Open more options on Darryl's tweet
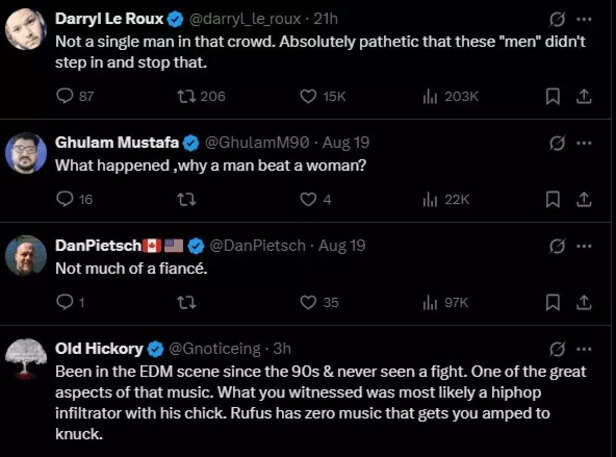This screenshot has width=616, height=457. click(x=585, y=19)
